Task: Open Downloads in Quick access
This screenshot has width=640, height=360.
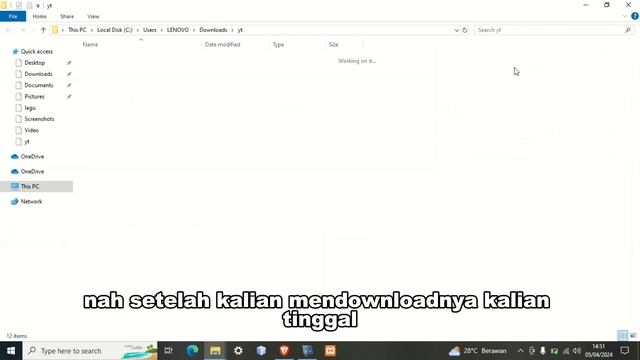Action: coord(38,74)
